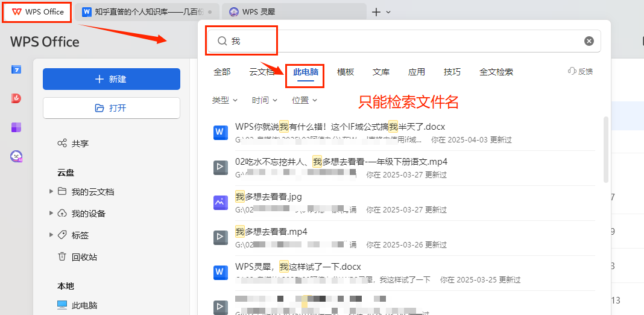Click the search magnifier icon
Image resolution: width=644 pixels, height=315 pixels.
pos(222,41)
